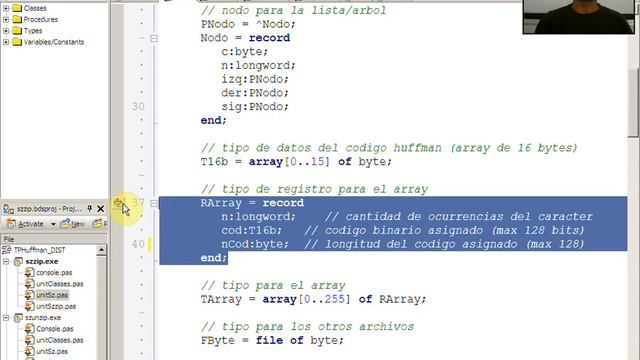The width and height of the screenshot is (640, 360).
Task: Click on 'nCod:byte;' in the selection
Action: (x=255, y=244)
